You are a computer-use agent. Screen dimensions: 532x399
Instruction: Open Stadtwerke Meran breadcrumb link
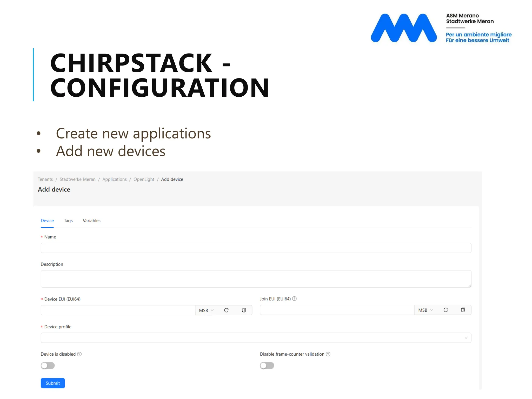(x=78, y=179)
